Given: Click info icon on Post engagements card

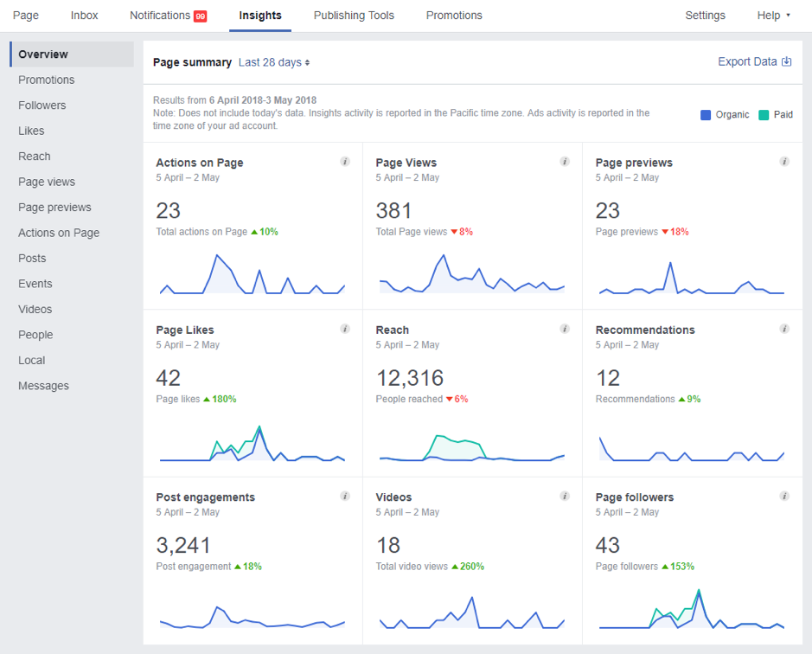Looking at the screenshot, I should (345, 496).
